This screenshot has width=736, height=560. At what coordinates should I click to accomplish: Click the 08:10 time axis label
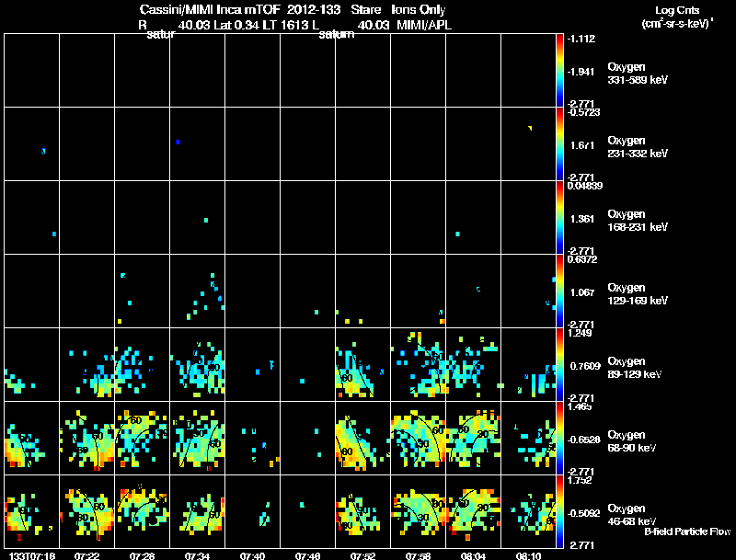click(x=528, y=555)
